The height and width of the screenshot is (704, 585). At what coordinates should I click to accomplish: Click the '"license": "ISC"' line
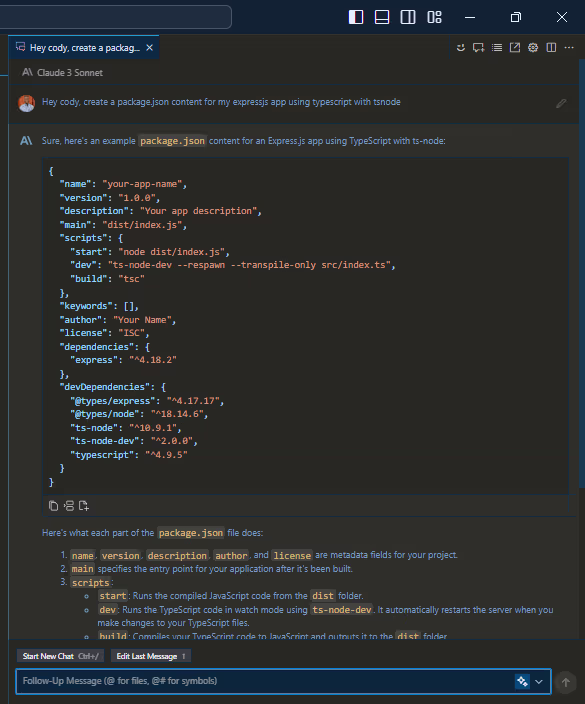[x=104, y=333]
